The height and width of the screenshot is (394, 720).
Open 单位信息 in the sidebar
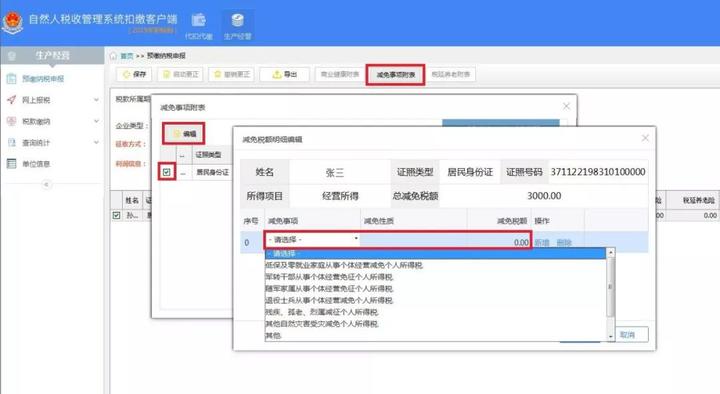click(36, 164)
